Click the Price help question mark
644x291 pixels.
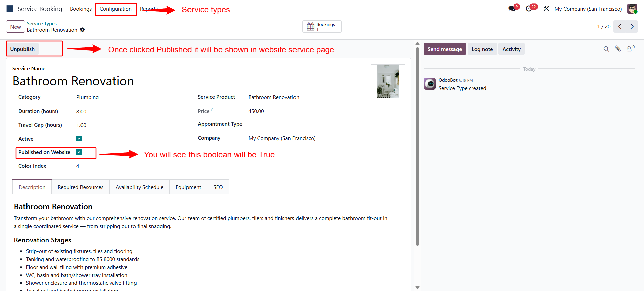click(212, 109)
